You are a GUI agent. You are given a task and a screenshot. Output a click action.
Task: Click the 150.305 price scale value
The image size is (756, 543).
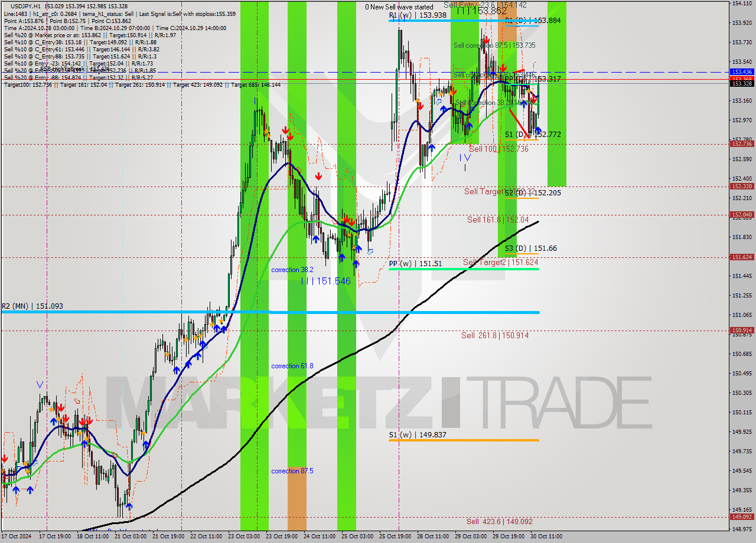pyautogui.click(x=741, y=393)
